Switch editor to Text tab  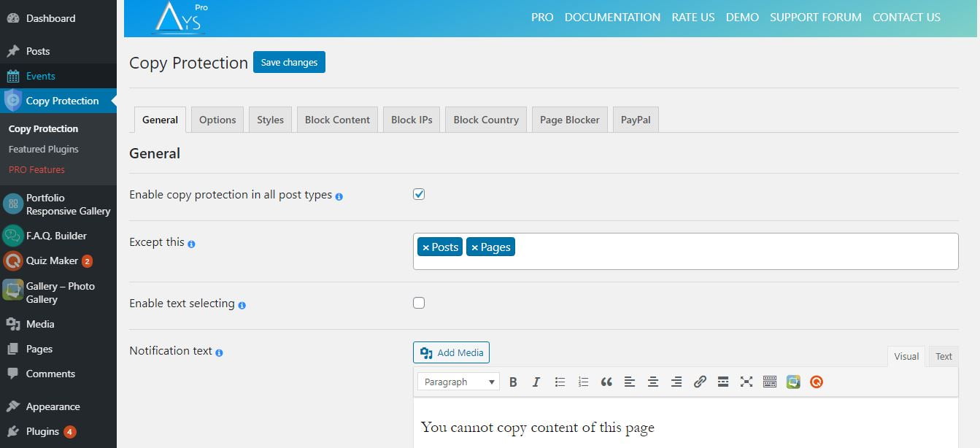[x=944, y=356]
